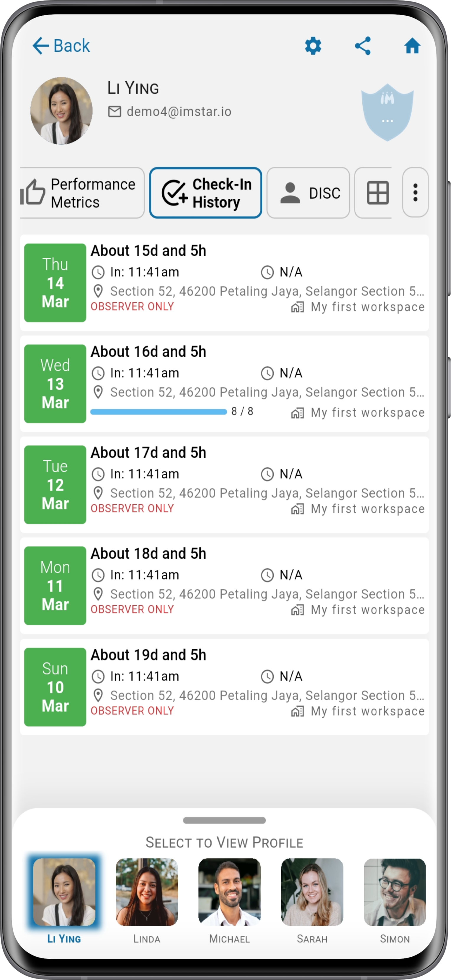
Task: Open the About 19d and 5h check-in entry
Action: (224, 687)
